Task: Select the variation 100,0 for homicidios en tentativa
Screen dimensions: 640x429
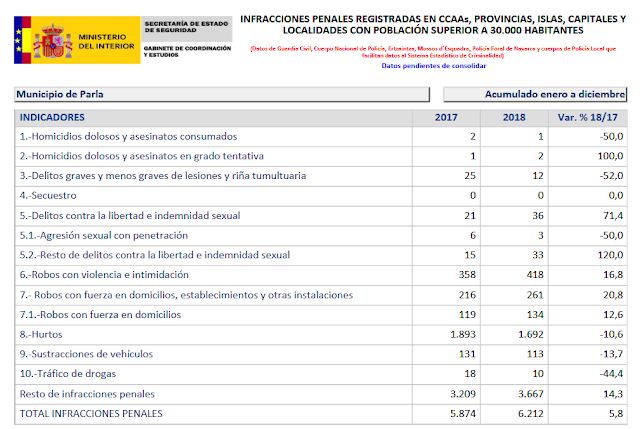Action: point(611,156)
